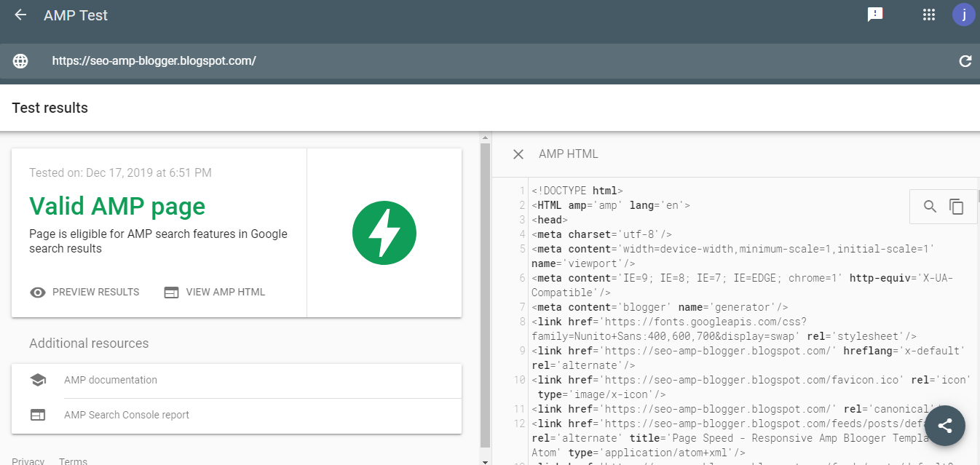The width and height of the screenshot is (980, 465).
Task: Select the URL address field
Action: pyautogui.click(x=154, y=60)
